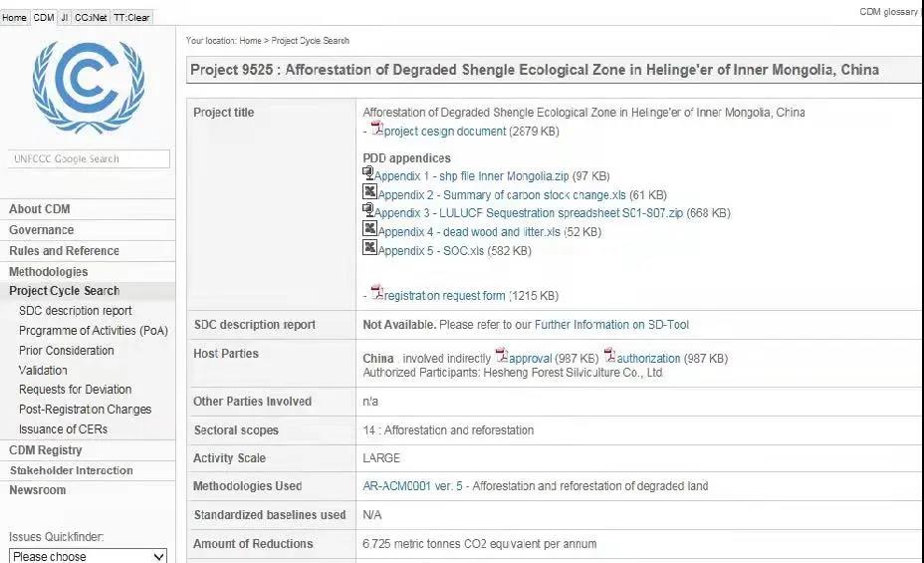Go to Issuance of CERs page
The image size is (924, 563).
click(63, 429)
